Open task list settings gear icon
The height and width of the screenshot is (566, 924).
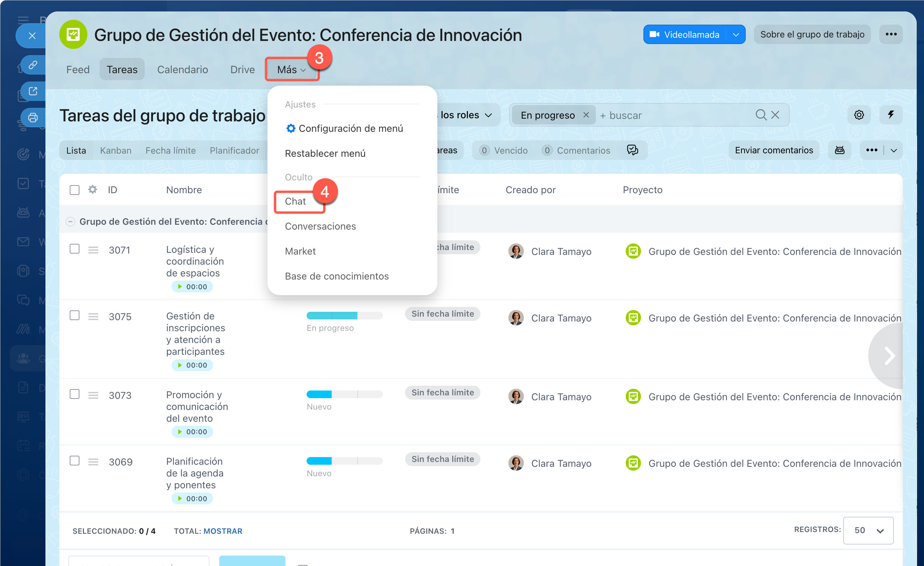(x=859, y=115)
